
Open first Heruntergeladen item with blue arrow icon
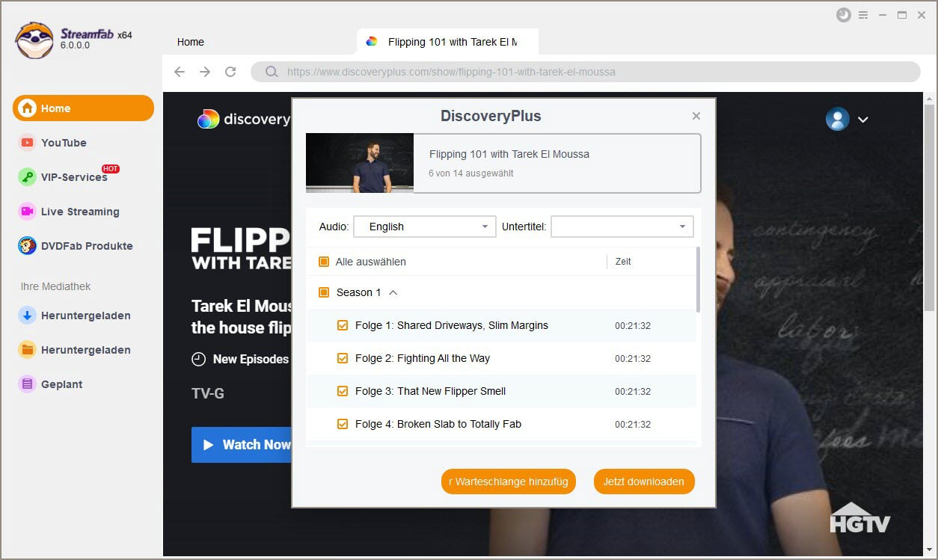[x=75, y=316]
